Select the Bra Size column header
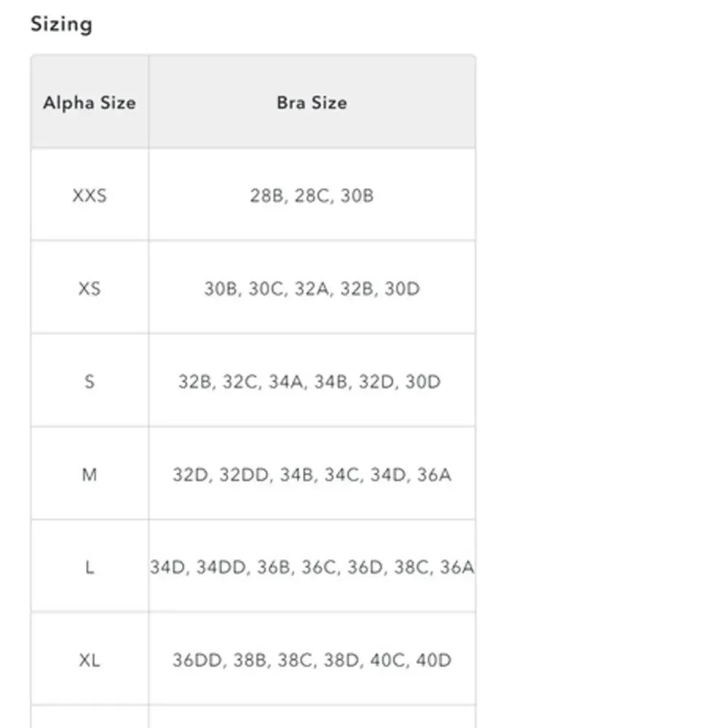Viewport: 728px width, 728px height. 312,102
